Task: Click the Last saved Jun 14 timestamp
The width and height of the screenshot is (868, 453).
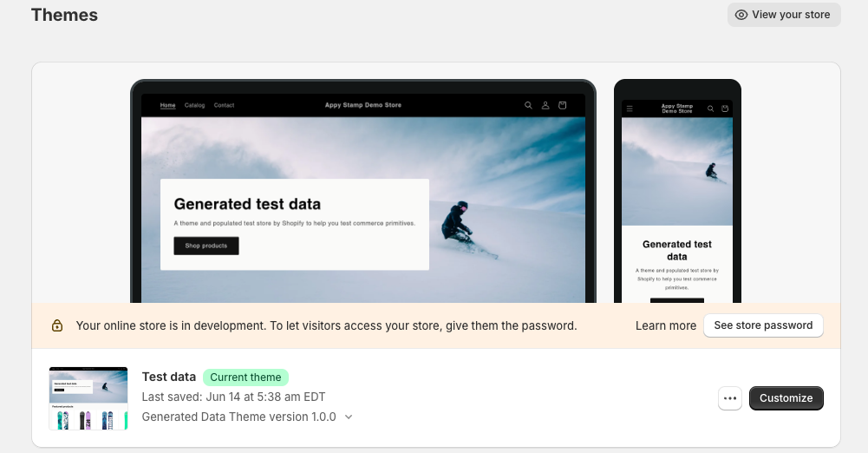Action: tap(233, 397)
